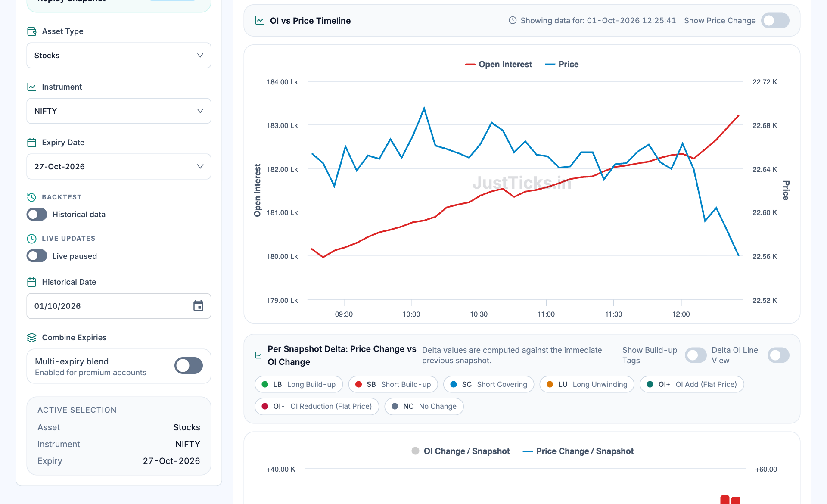Image resolution: width=827 pixels, height=504 pixels.
Task: Toggle Price Change / Snapshot legend entry
Action: click(x=578, y=451)
